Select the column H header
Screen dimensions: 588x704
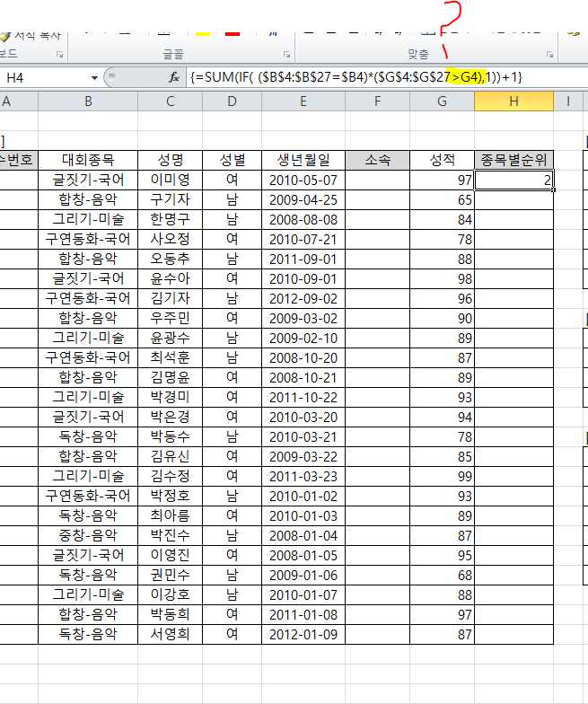[513, 101]
